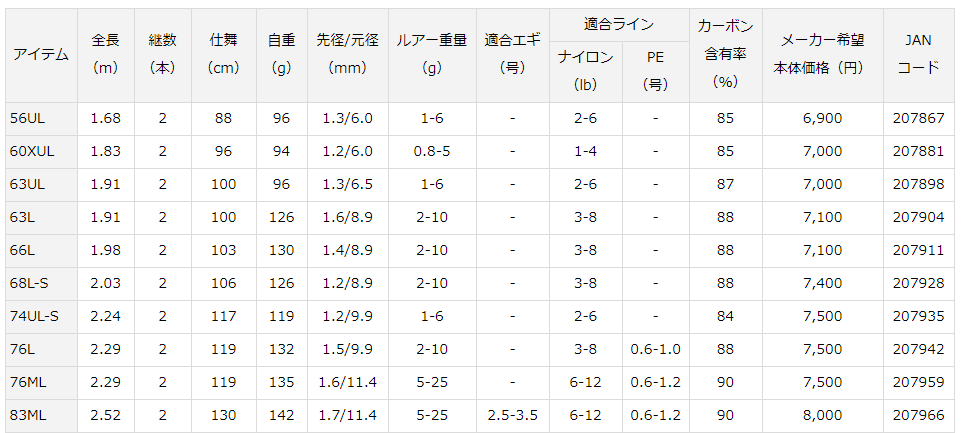The height and width of the screenshot is (433, 963).
Task: Click the 68L-S item cell
Action: click(41, 283)
